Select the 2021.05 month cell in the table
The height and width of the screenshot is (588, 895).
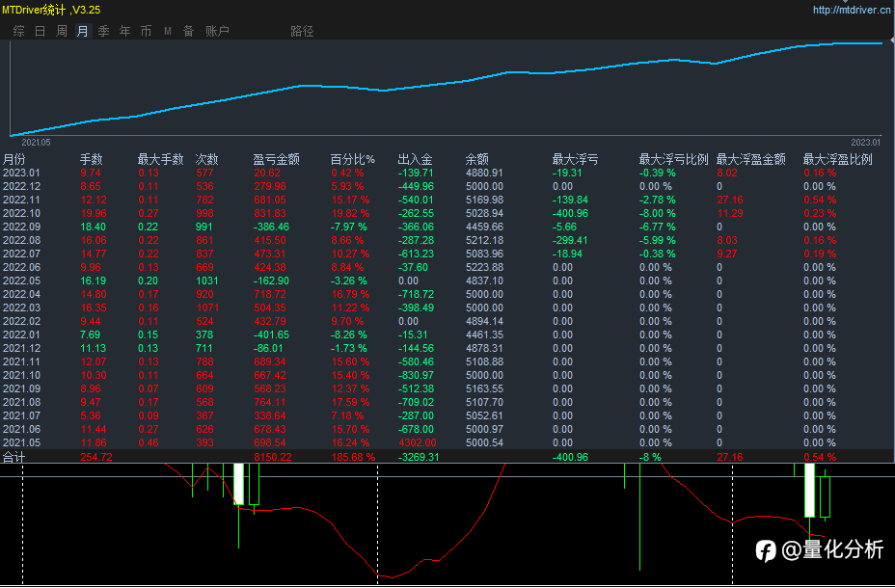[x=21, y=442]
